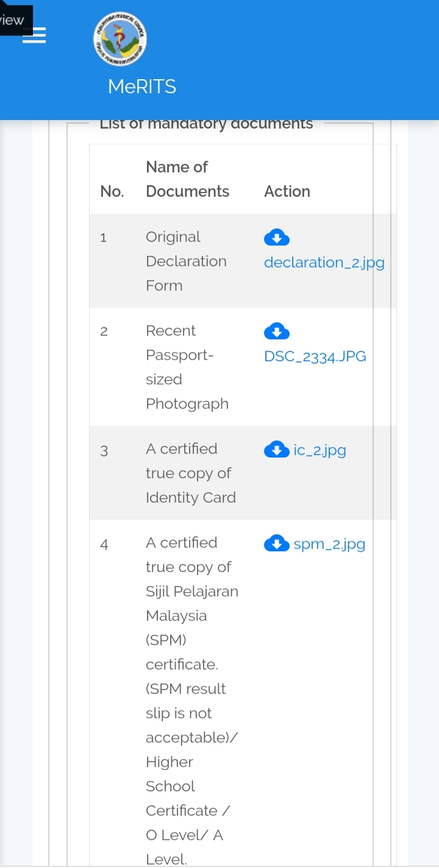Screen dimensions: 439x868
Task: Select the 'certified true copy of Identity Card' text
Action: 191,473
